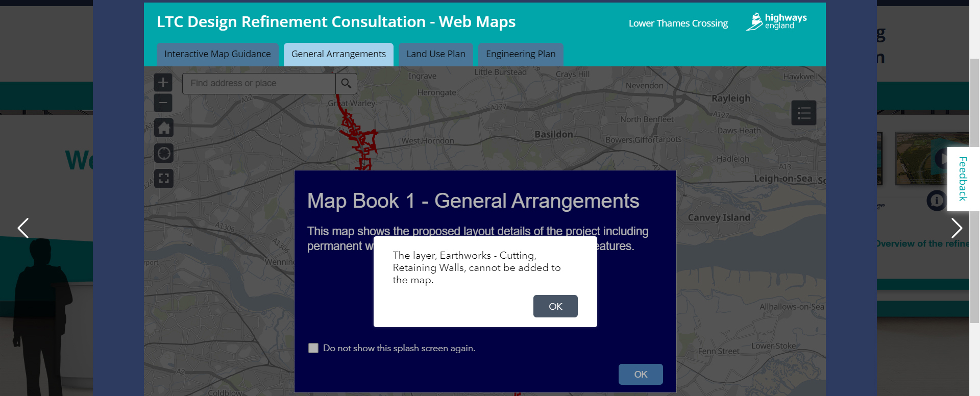
Task: Click Rayleigh label on map
Action: [x=731, y=98]
